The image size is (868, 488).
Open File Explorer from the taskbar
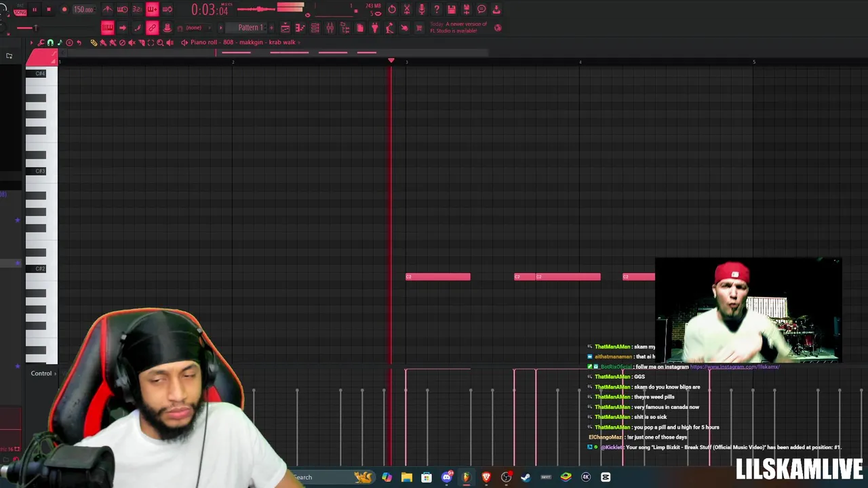click(x=407, y=477)
